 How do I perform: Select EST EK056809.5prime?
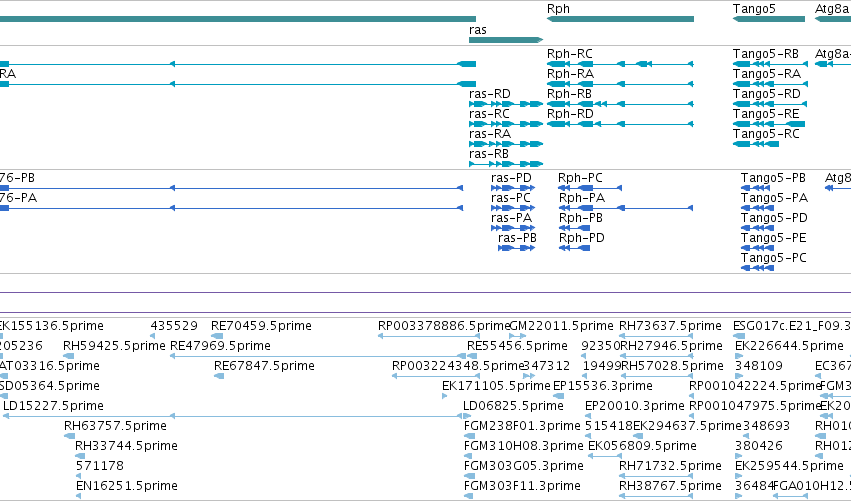tap(642, 446)
